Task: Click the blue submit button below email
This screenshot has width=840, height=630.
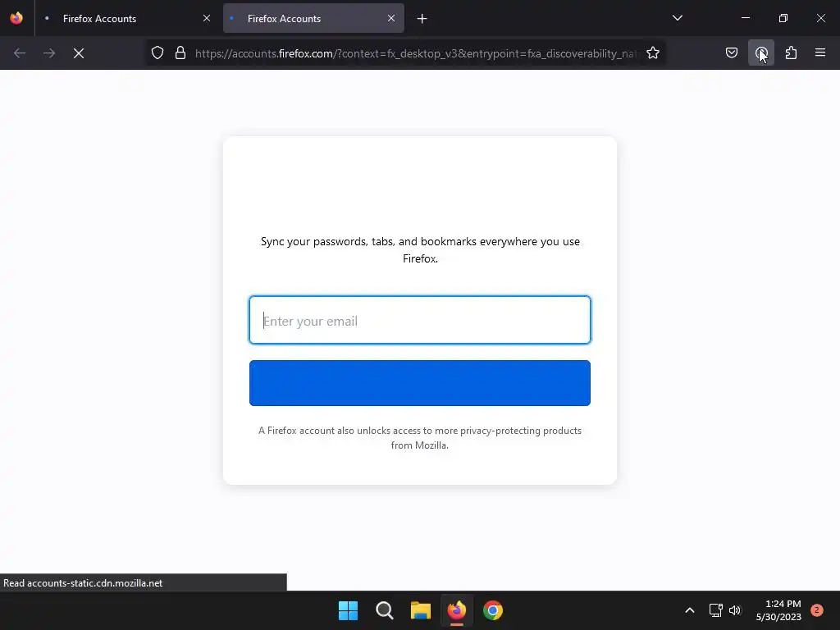Action: (420, 383)
